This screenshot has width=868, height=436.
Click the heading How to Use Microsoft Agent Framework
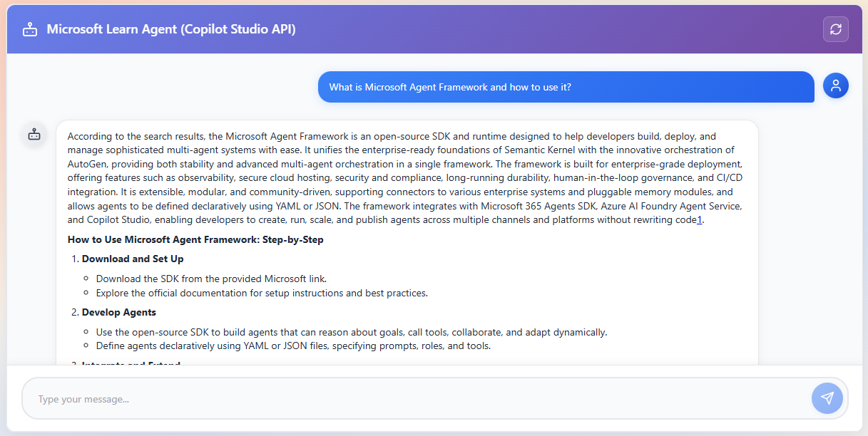coord(195,239)
